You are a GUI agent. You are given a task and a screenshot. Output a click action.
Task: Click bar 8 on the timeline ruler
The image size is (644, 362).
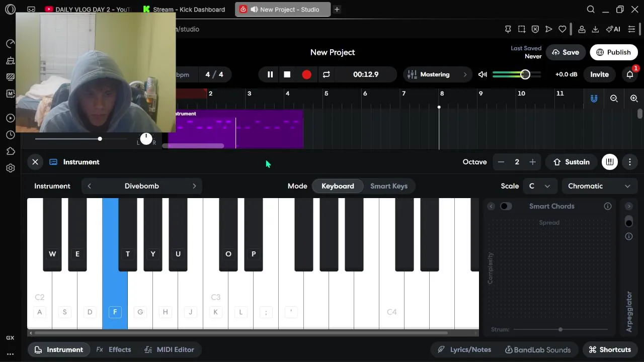442,94
